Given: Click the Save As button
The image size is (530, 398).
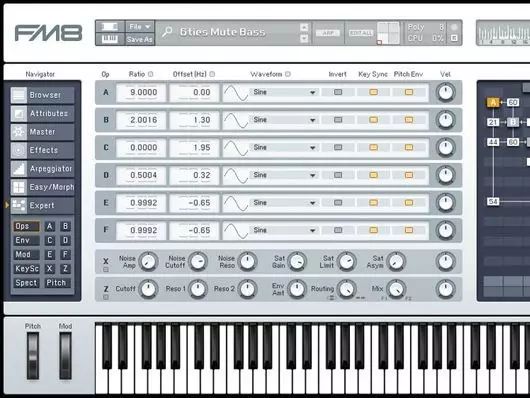Looking at the screenshot, I should point(140,40).
